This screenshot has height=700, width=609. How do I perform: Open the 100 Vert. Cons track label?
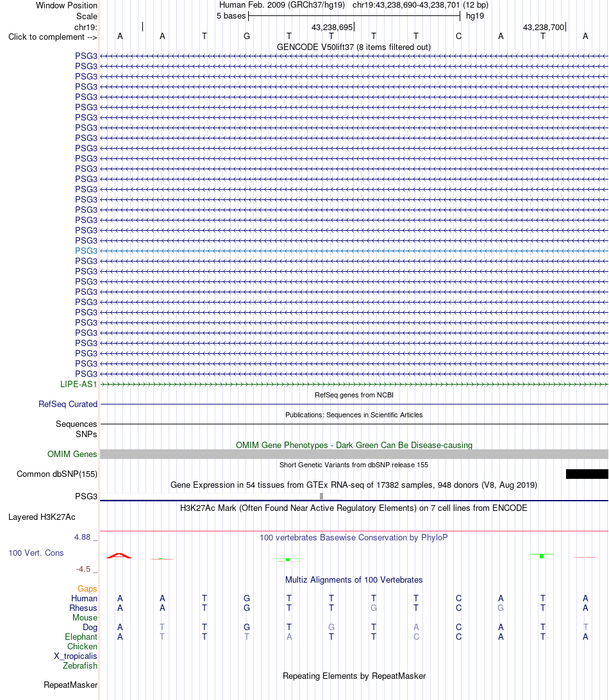(x=36, y=553)
